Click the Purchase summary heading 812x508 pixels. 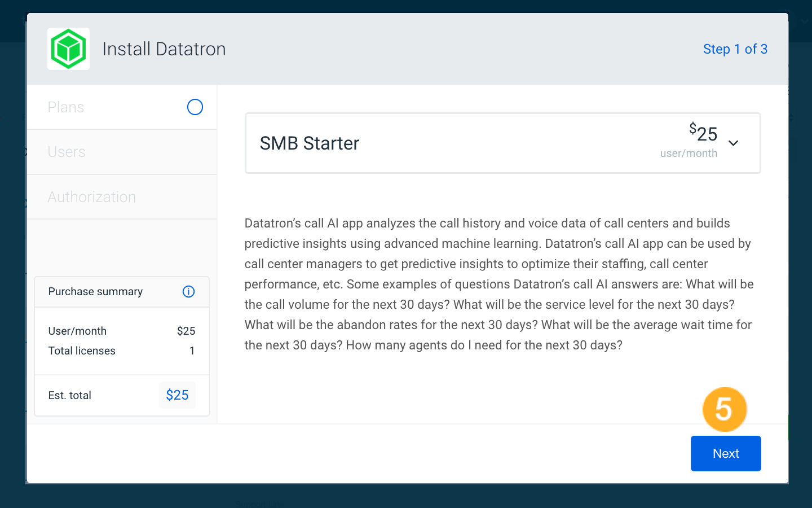[x=95, y=291]
